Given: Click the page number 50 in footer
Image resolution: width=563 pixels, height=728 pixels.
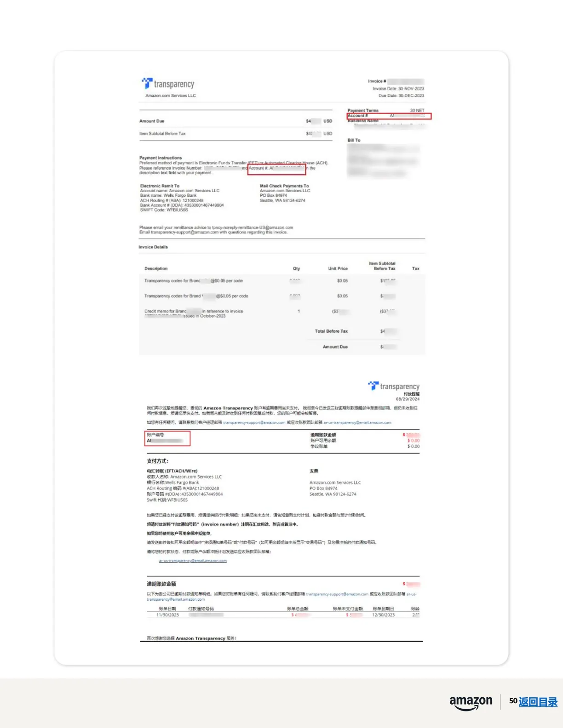Looking at the screenshot, I should [513, 701].
